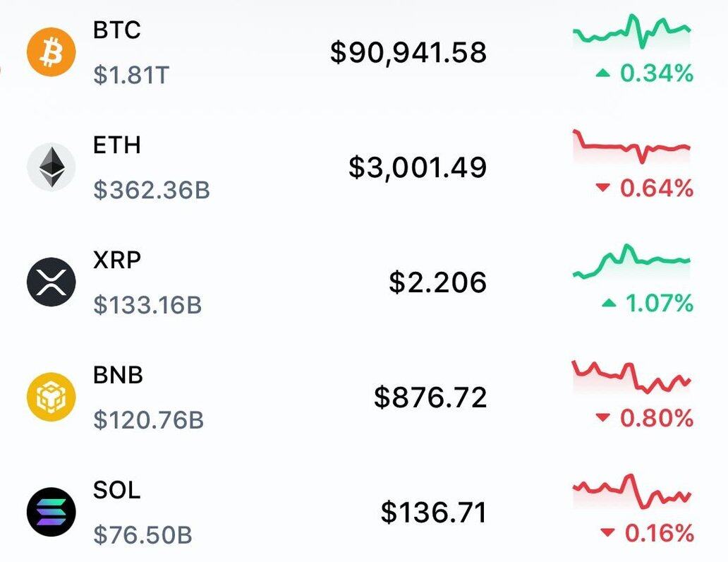Tap the red down arrow beside 0.16%
The width and height of the screenshot is (728, 562).
coord(606,534)
